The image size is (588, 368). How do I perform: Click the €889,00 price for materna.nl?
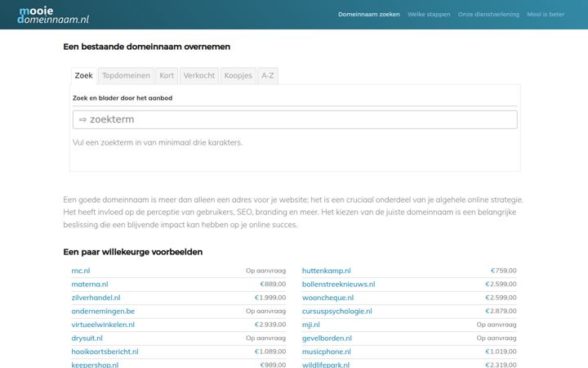pos(273,285)
